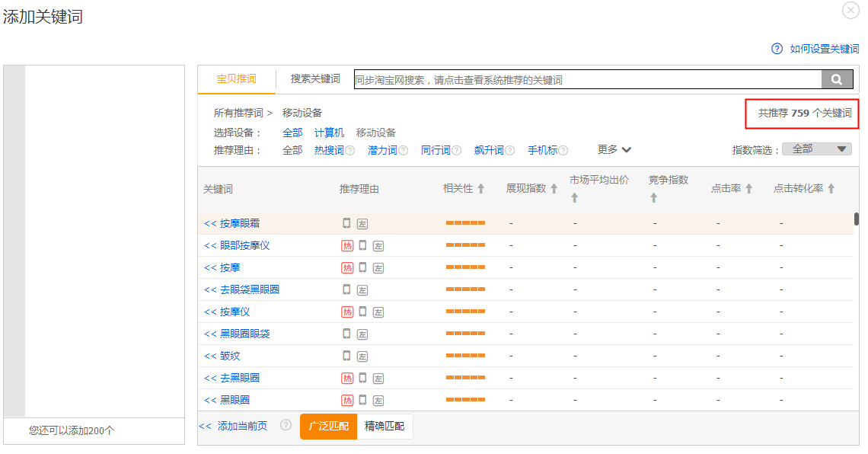Select the 移动设备 device filter
Screen dimensions: 868x454
[x=377, y=132]
